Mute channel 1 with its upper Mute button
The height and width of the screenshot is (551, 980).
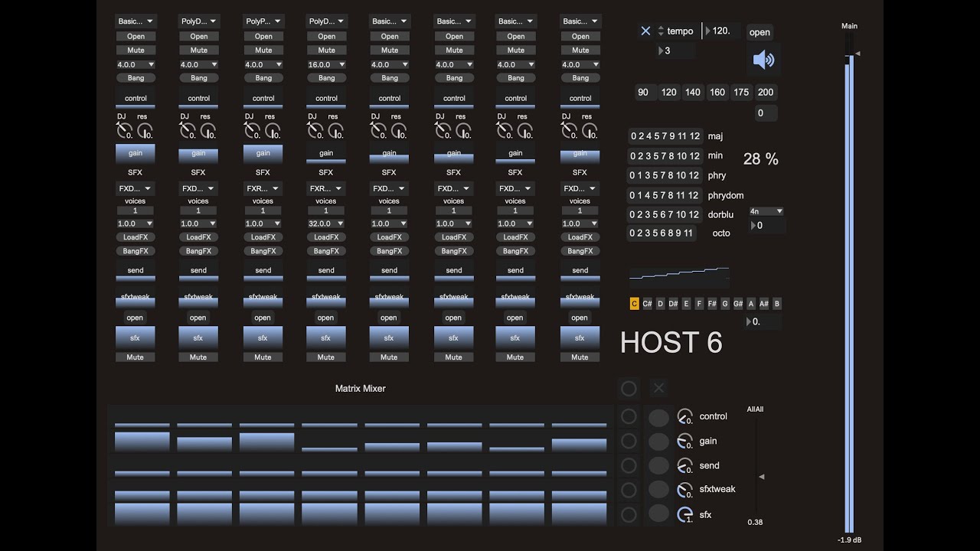tap(136, 51)
